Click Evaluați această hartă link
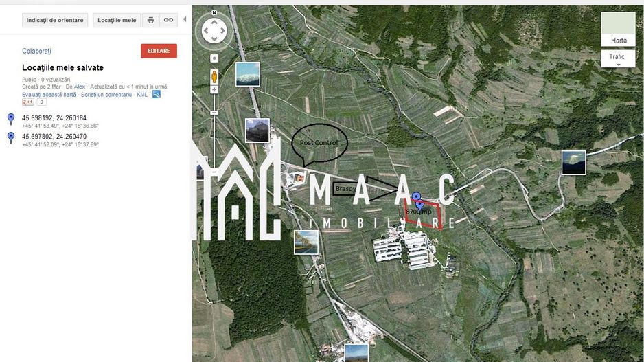 49,95
